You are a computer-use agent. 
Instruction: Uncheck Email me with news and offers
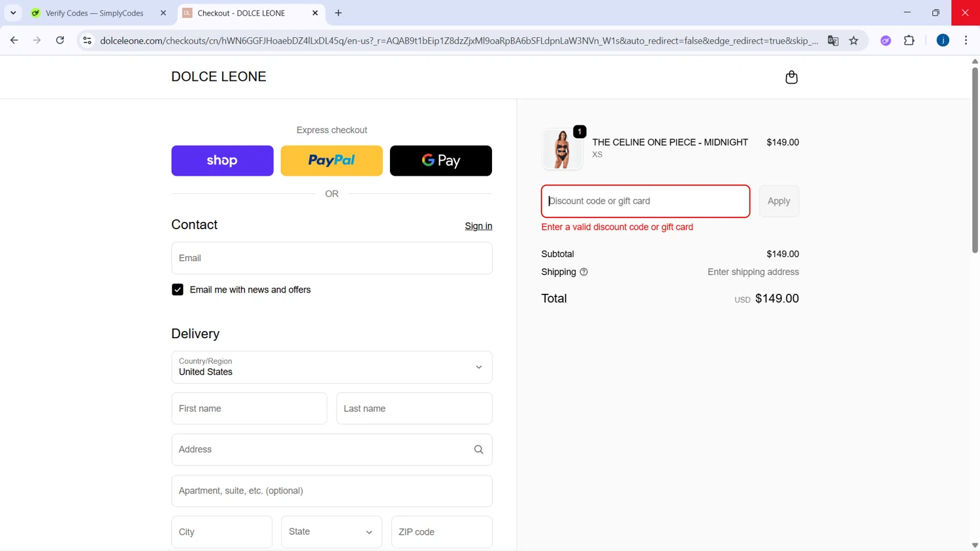pyautogui.click(x=178, y=290)
